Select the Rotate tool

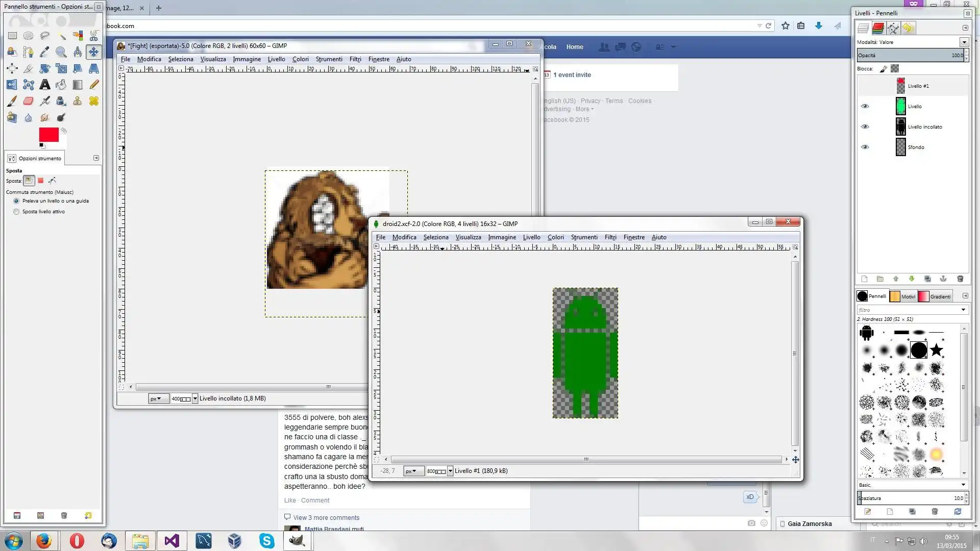pos(45,68)
